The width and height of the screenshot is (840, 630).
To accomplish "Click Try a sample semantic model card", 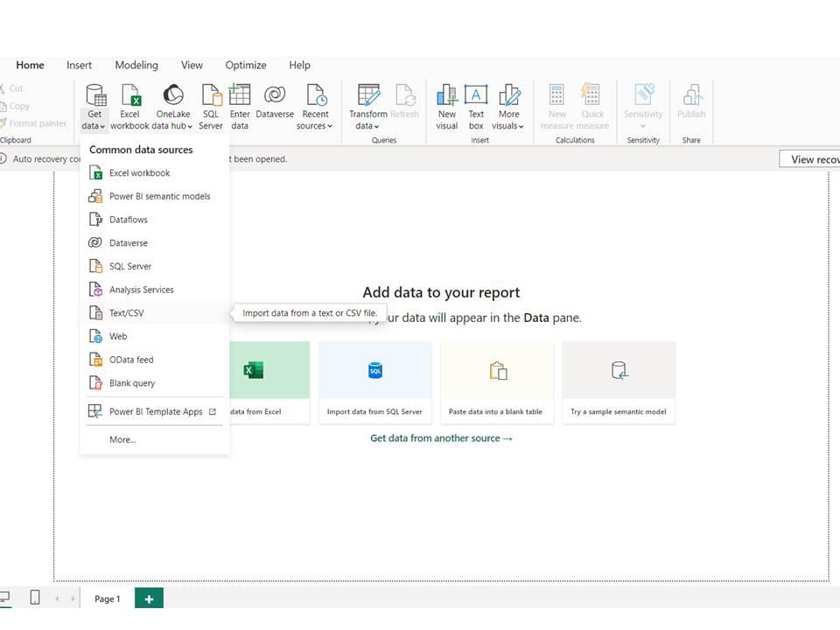I will point(619,382).
